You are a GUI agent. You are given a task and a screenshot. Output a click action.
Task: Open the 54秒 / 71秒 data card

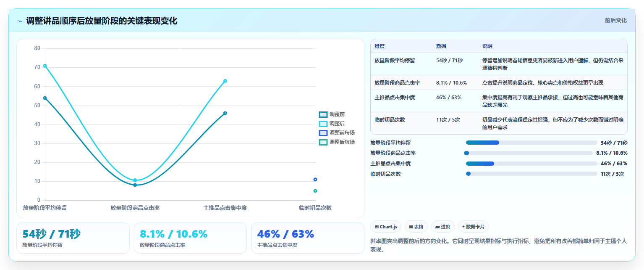pos(73,238)
